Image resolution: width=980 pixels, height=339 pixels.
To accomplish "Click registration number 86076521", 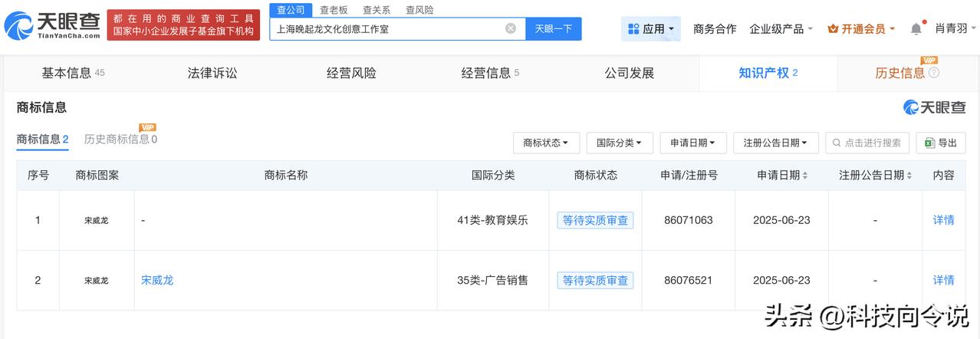I will (688, 280).
